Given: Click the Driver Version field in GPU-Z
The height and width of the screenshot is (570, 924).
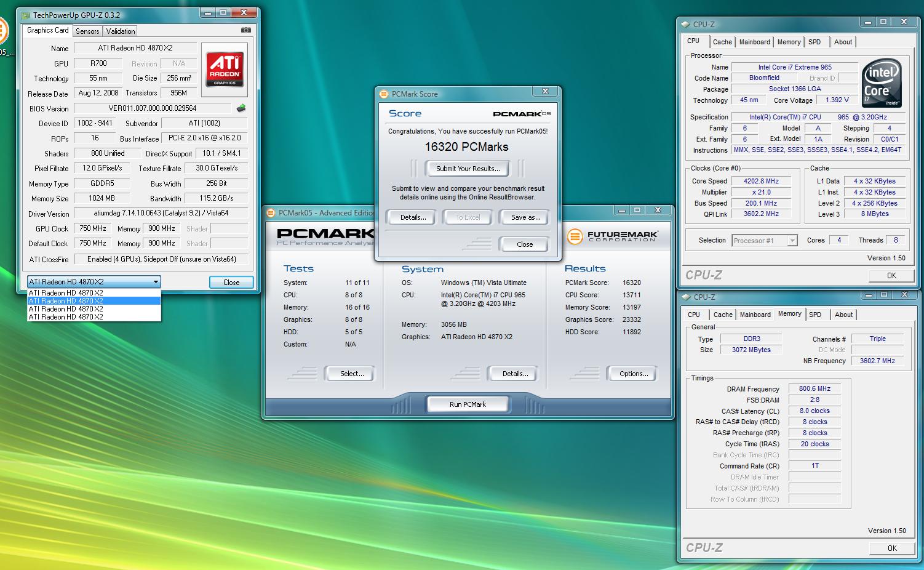Looking at the screenshot, I should tap(161, 214).
